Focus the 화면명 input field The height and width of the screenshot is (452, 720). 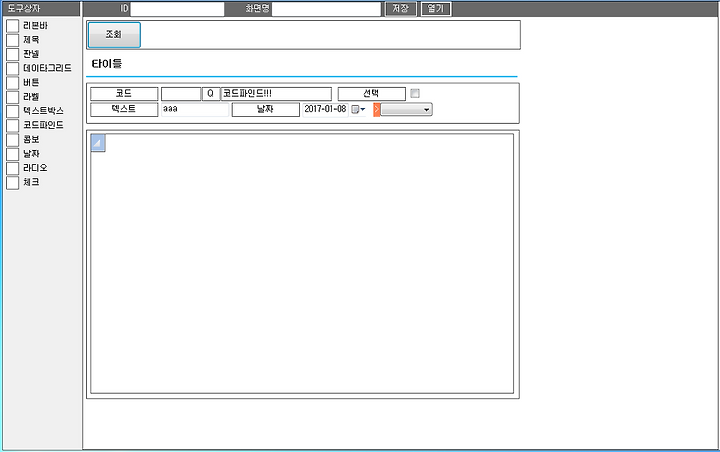pos(326,9)
